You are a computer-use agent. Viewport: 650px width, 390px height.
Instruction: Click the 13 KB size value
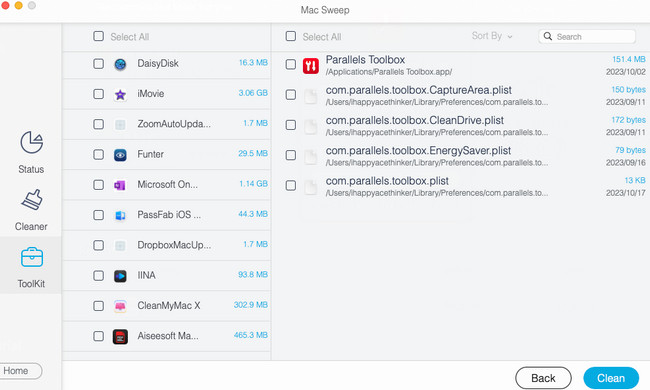635,180
